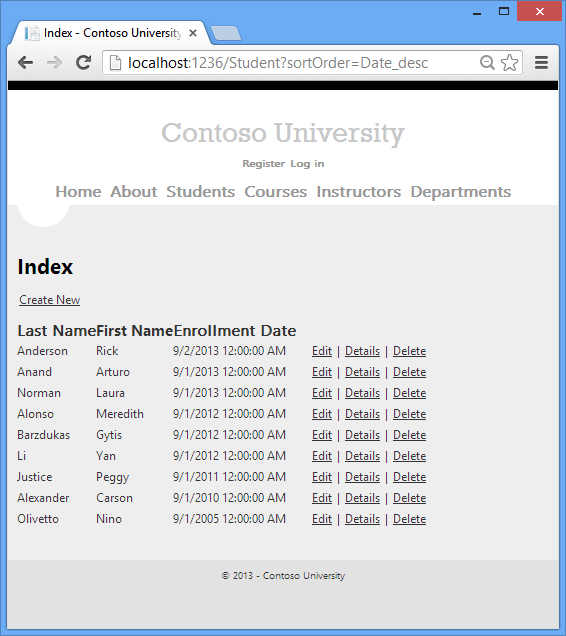Minimize the browser window
Image resolution: width=566 pixels, height=636 pixels.
(x=477, y=13)
